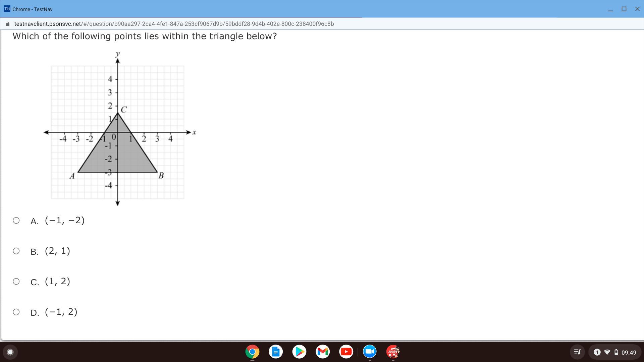The height and width of the screenshot is (362, 644).
Task: Open system tray showing 09:49 clock
Action: 628,352
